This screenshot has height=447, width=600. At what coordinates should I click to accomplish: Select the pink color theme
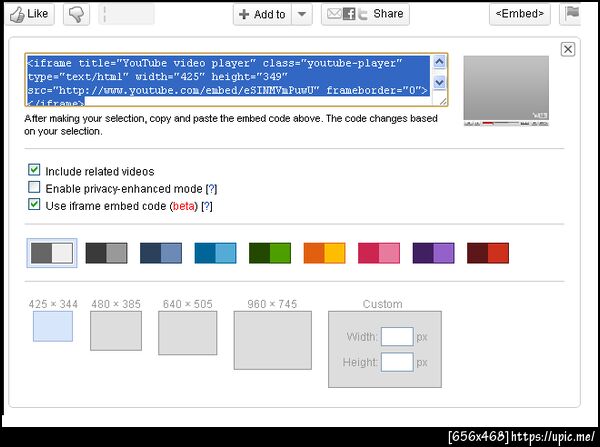379,253
